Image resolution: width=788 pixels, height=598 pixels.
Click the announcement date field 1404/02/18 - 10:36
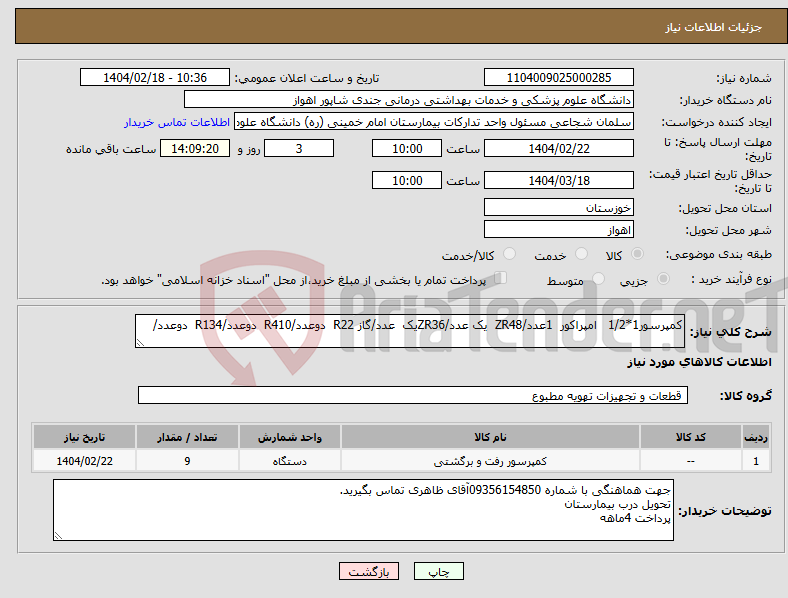tap(155, 78)
